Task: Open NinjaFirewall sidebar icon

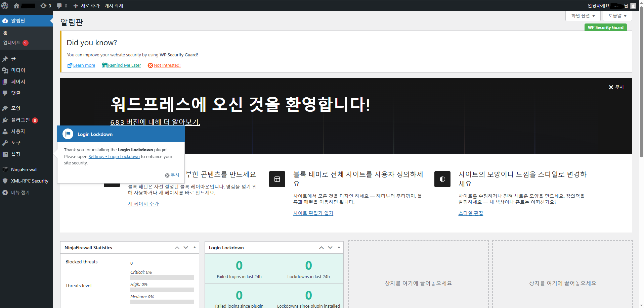Action: [x=5, y=169]
